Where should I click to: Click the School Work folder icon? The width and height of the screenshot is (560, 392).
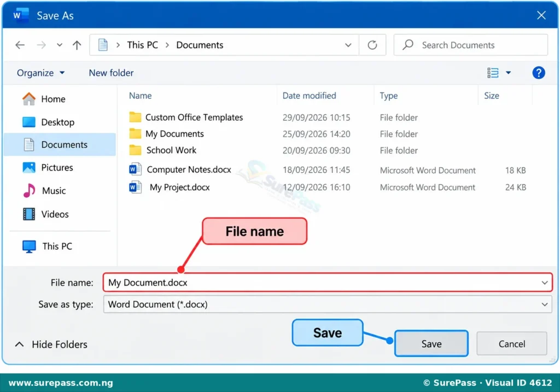(x=135, y=150)
